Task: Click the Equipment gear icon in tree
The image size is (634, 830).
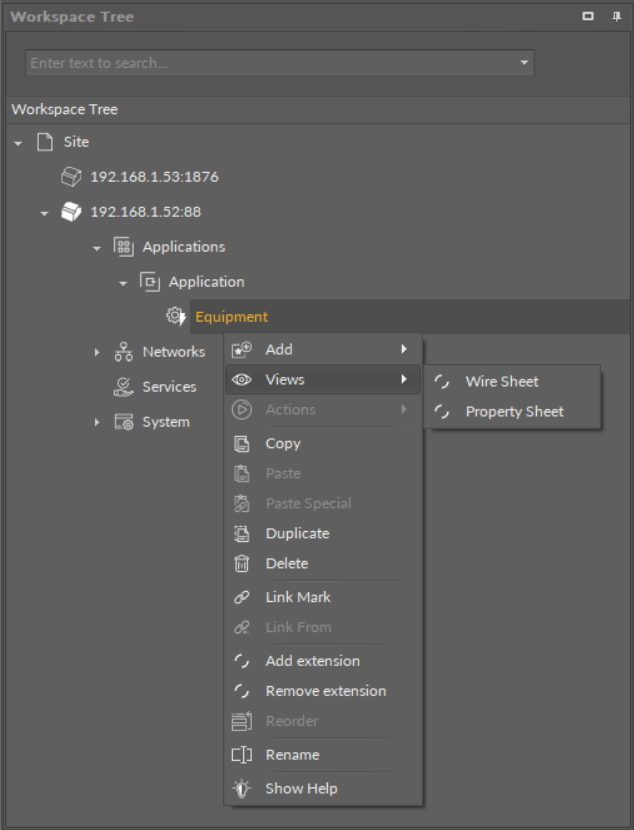Action: 176,317
